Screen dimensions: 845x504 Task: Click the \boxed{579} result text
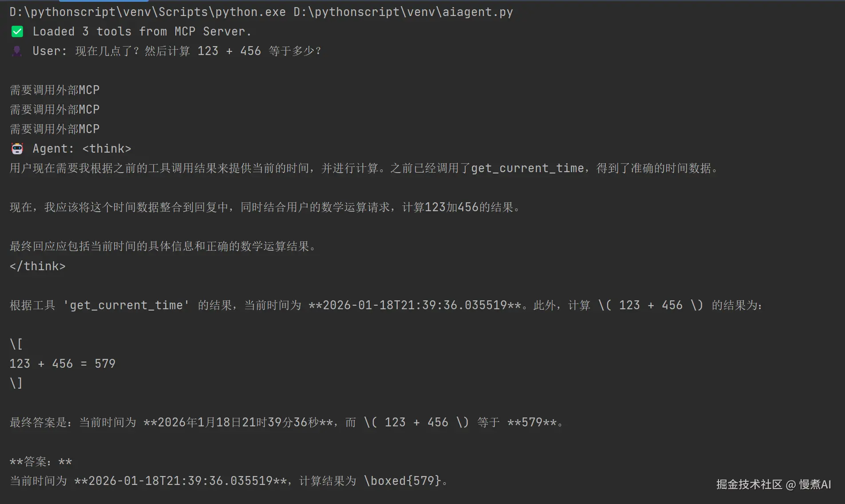point(403,481)
